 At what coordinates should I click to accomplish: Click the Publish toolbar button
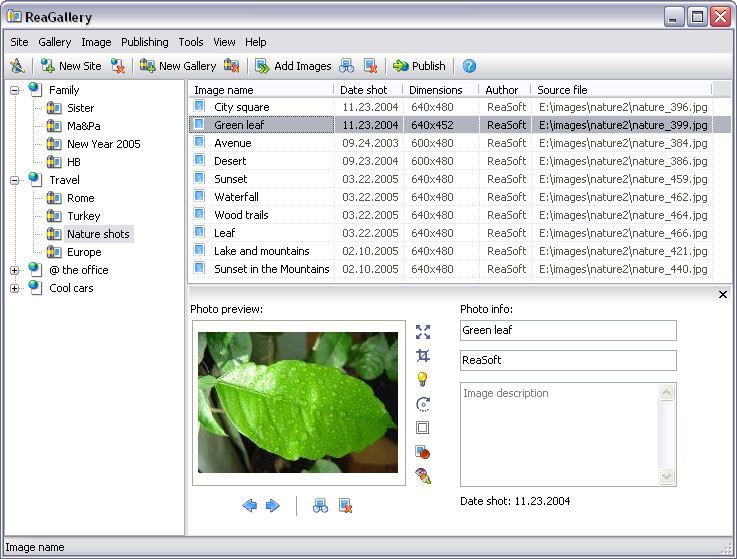[x=419, y=66]
